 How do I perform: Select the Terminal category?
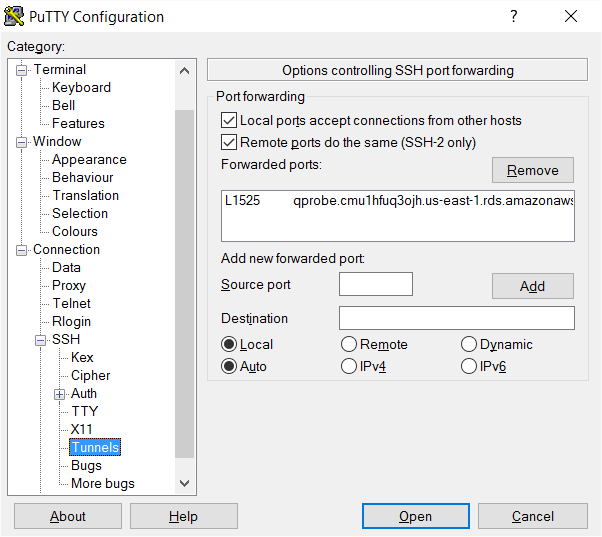60,69
